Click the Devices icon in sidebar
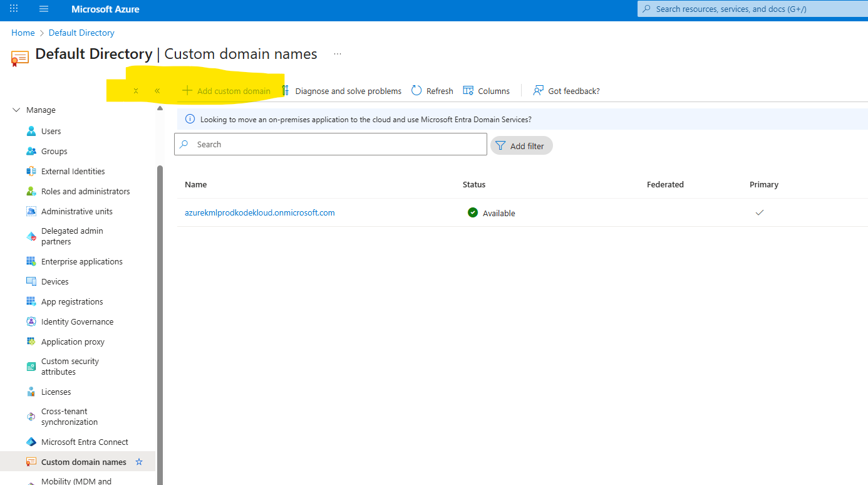 pos(31,281)
